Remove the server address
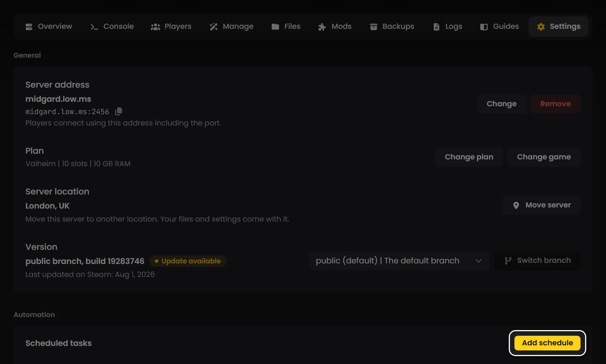This screenshot has width=606, height=364. point(555,104)
